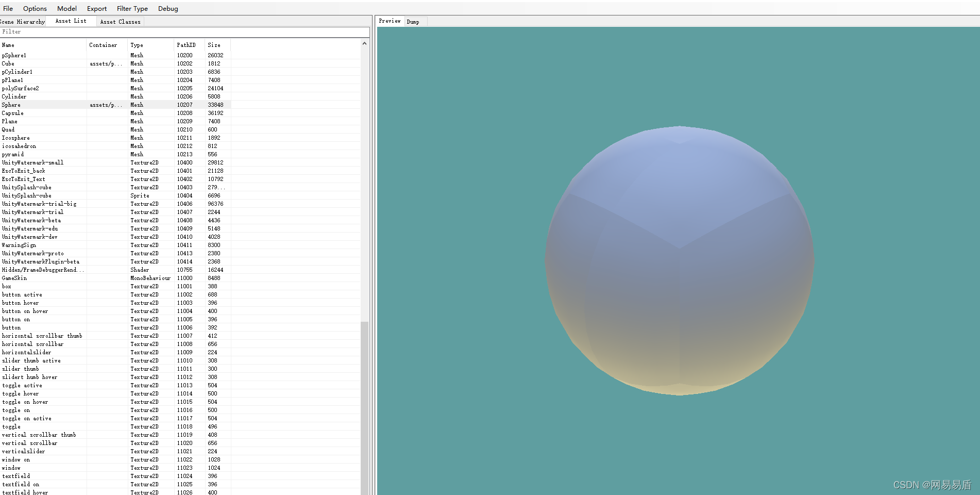Switch to the Asset List tab

pos(71,21)
